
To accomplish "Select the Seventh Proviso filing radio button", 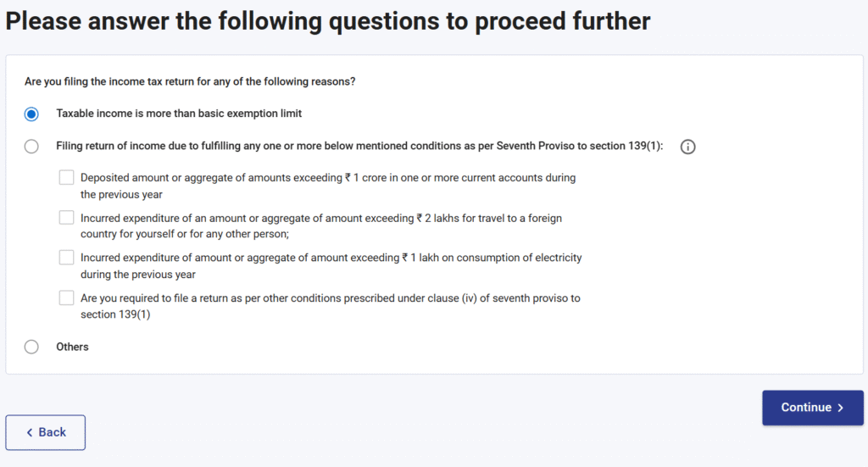I will [x=31, y=147].
